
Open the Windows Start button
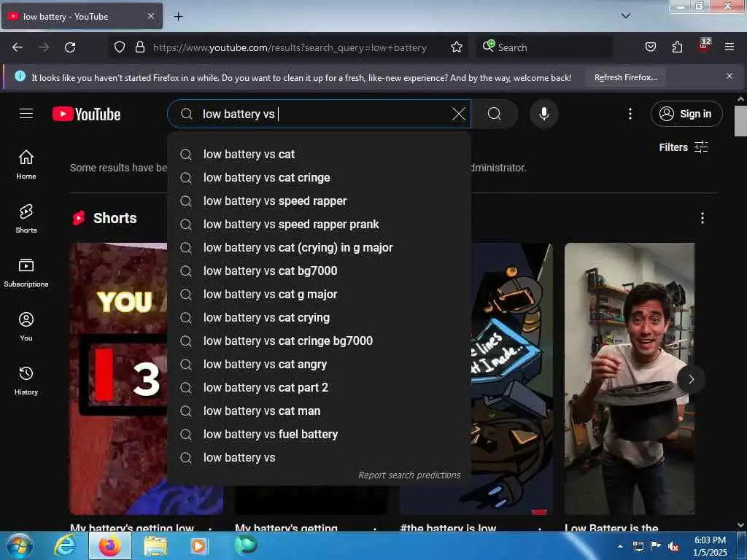[x=20, y=545]
